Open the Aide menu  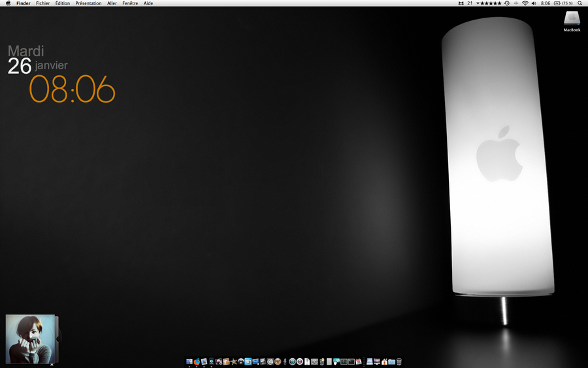pos(148,3)
